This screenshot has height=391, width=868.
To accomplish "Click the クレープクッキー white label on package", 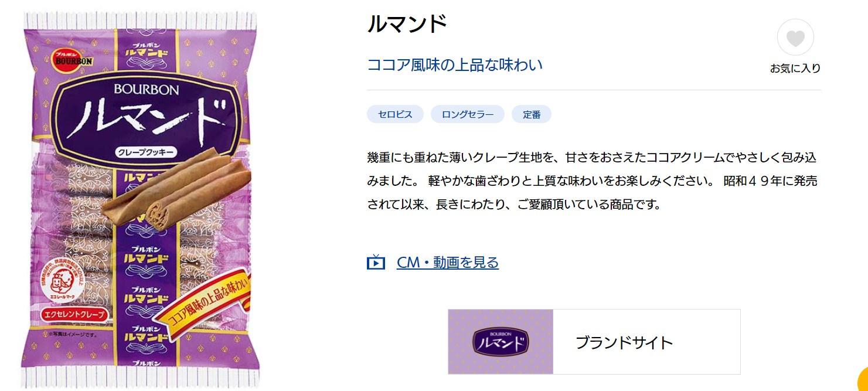I will (146, 152).
